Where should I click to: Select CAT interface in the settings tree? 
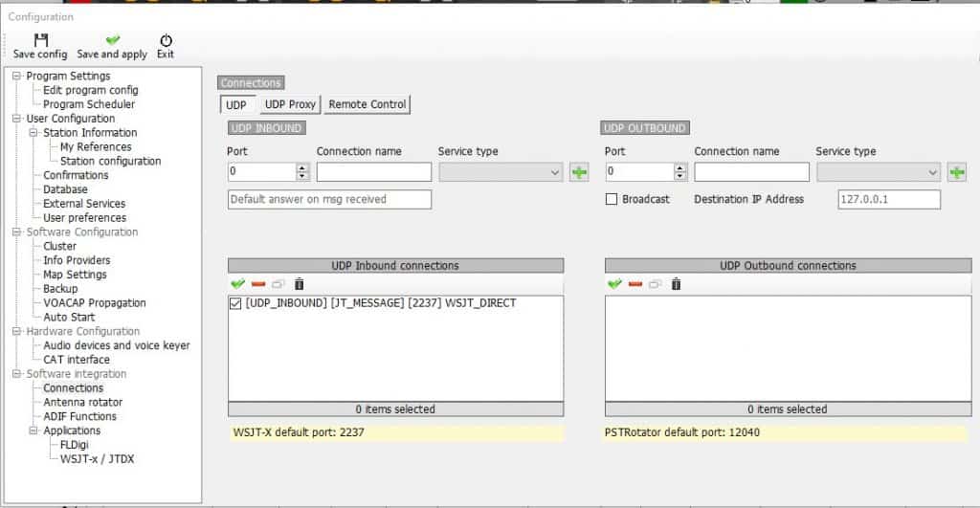pyautogui.click(x=77, y=360)
